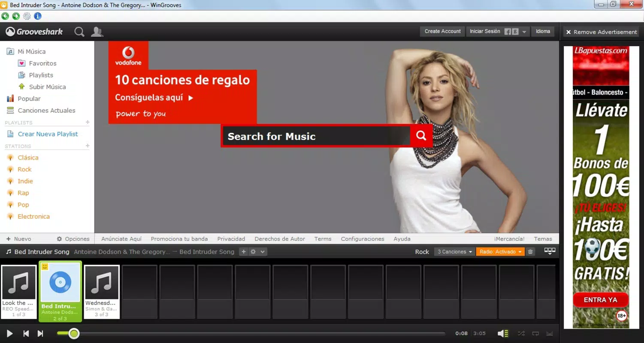The width and height of the screenshot is (644, 343).
Task: Open Configuraciones footer link
Action: (x=363, y=239)
